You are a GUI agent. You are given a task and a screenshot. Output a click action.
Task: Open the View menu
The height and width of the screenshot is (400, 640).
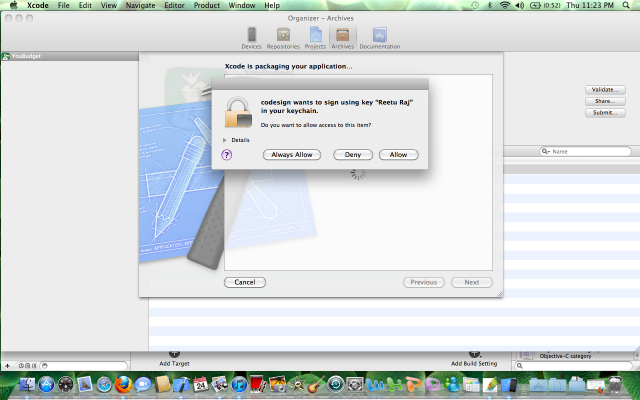(x=109, y=5)
